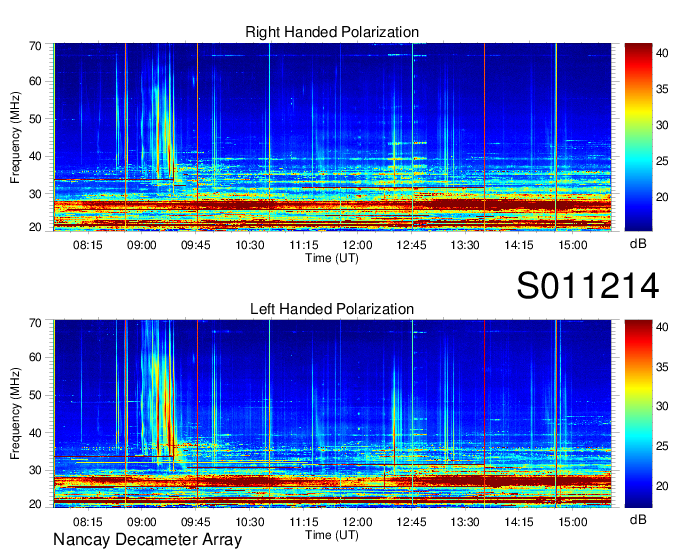Click the 10:30 tick under Right Handed plot
The image size is (680, 552).
[250, 245]
